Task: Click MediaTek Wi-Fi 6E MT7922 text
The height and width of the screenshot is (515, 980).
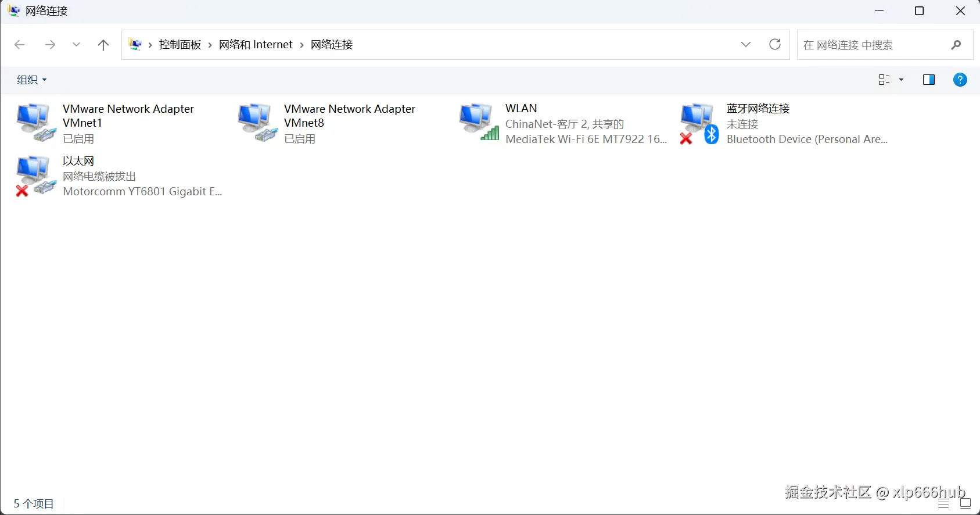Action: 586,139
